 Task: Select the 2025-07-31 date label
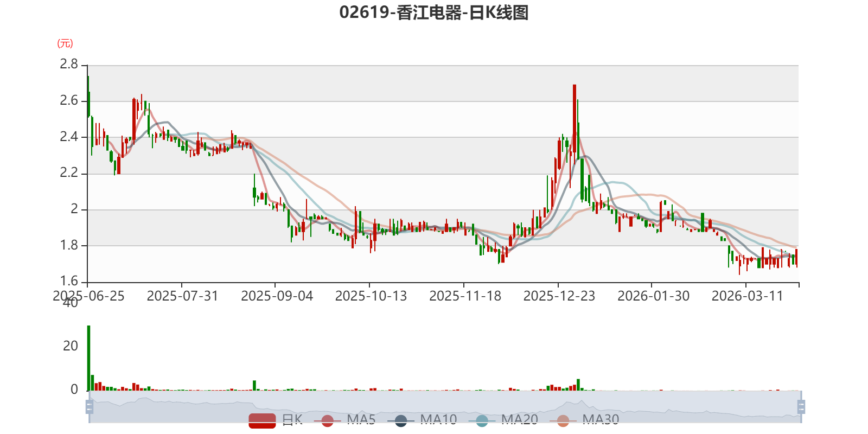[x=182, y=296]
